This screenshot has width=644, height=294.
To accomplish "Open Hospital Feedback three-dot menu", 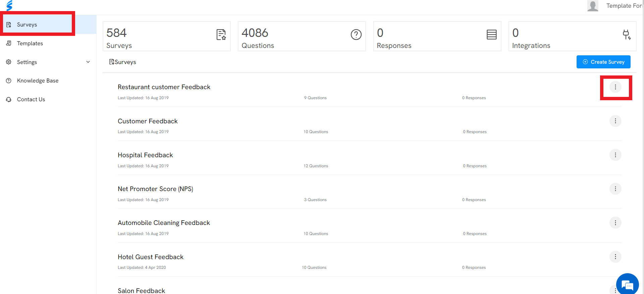I will 615,155.
